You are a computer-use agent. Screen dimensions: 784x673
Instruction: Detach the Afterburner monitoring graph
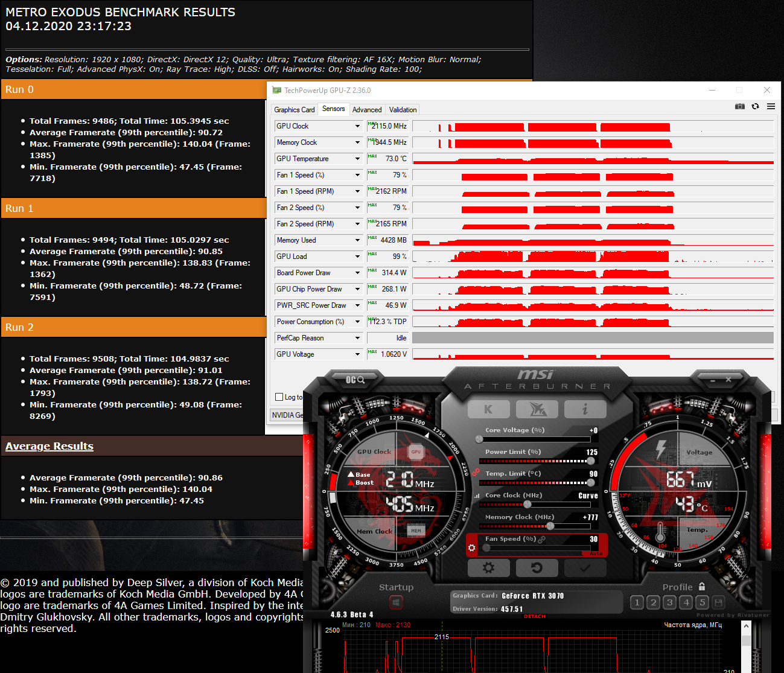pos(535,616)
